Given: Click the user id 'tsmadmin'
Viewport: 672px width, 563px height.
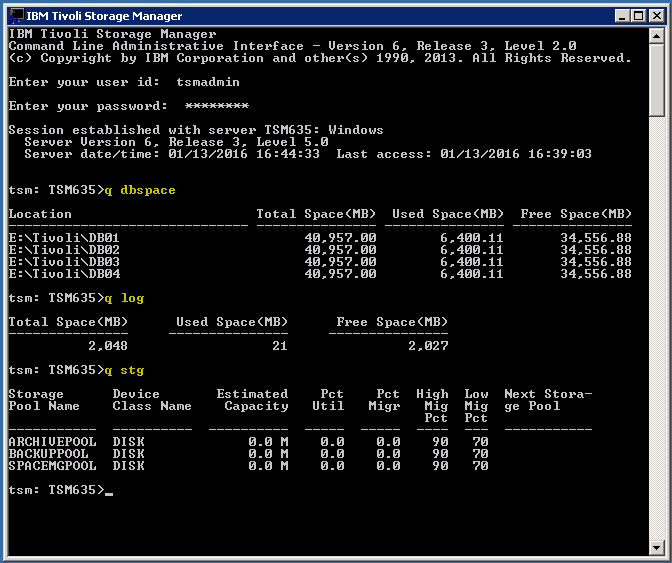Looking at the screenshot, I should 208,82.
